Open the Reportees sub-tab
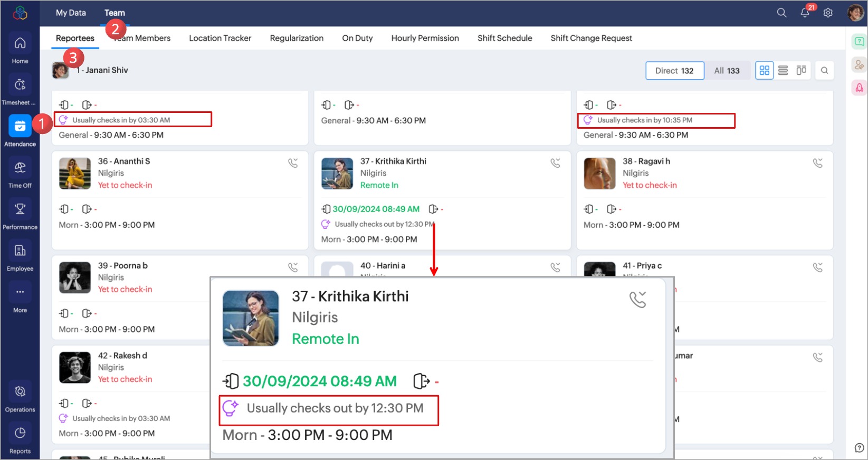The image size is (868, 460). tap(75, 38)
